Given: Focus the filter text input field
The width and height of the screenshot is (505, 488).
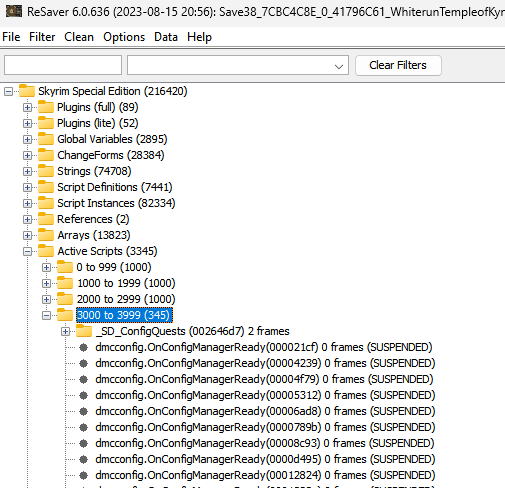Looking at the screenshot, I should click(x=63, y=65).
